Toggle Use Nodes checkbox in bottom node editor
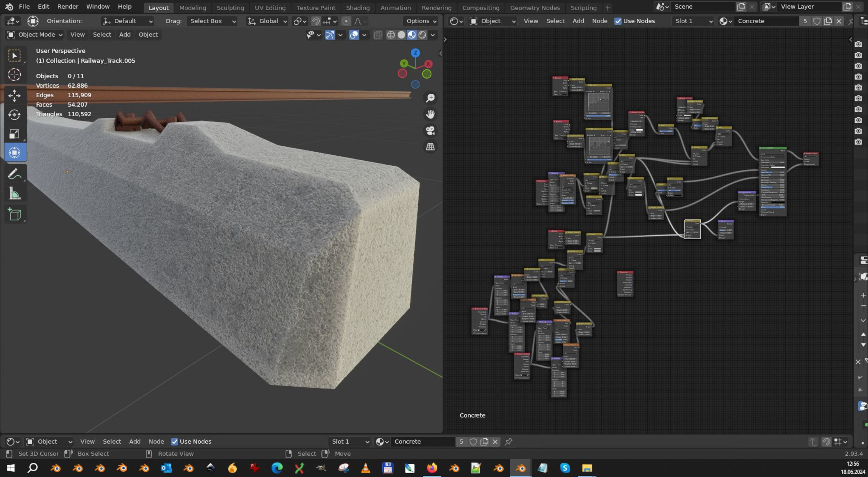Screen dimensions: 868x477 pyautogui.click(x=174, y=441)
